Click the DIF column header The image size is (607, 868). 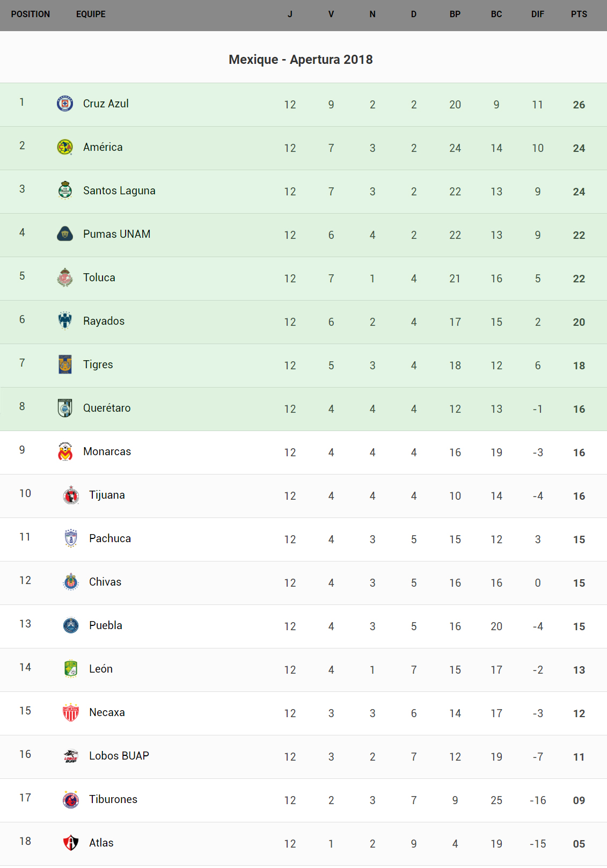pos(537,14)
